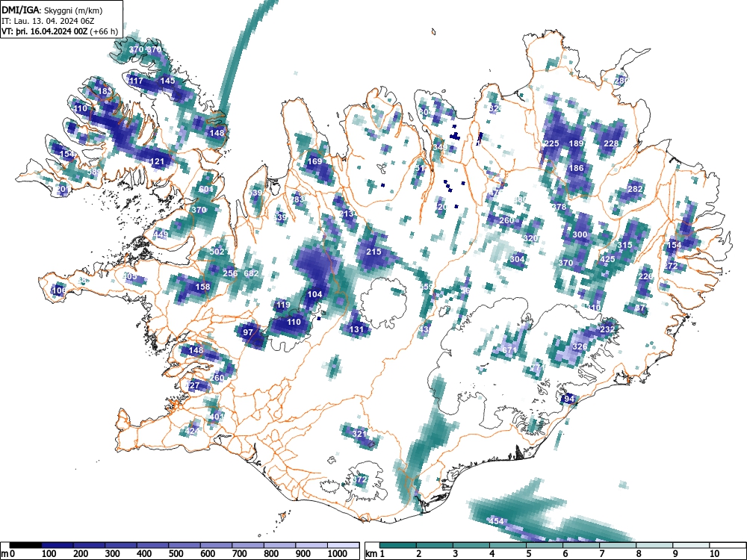The width and height of the screenshot is (747, 560).
Task: Click the 315 visibility value
Action: 624,245
